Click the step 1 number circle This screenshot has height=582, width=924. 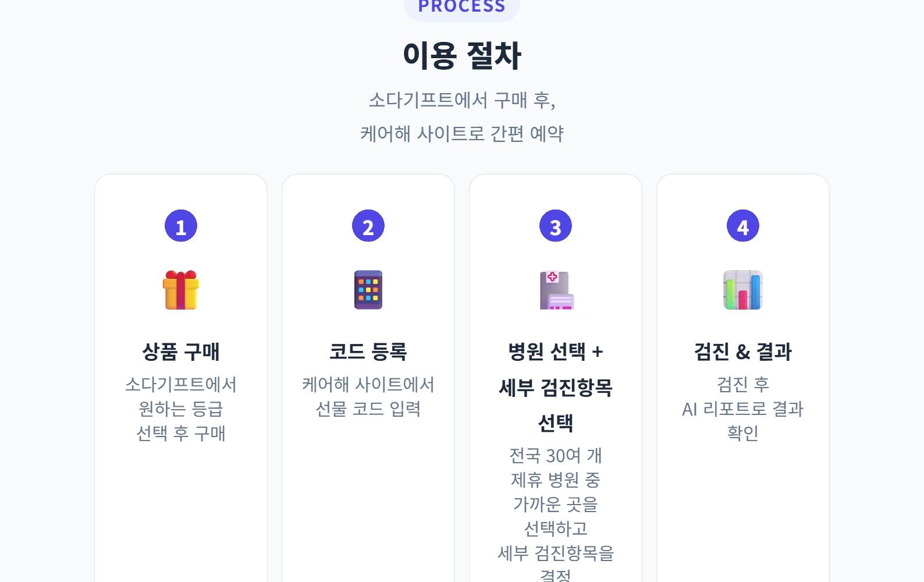point(181,226)
